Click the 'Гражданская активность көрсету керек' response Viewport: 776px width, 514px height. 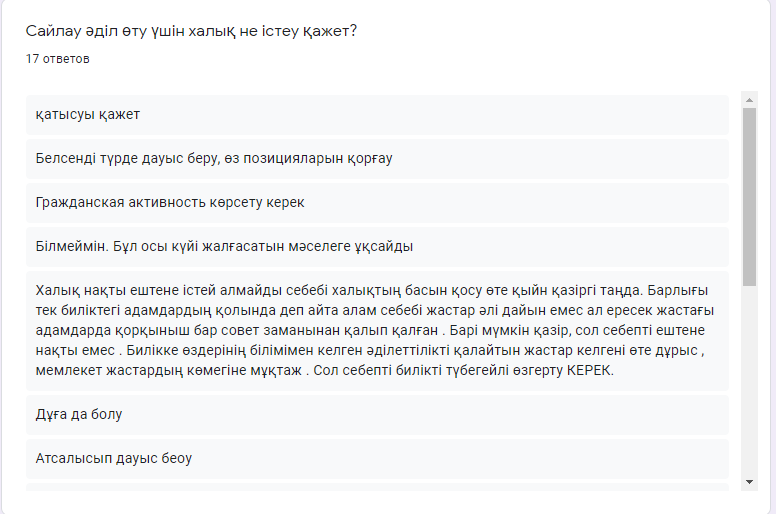coord(377,203)
